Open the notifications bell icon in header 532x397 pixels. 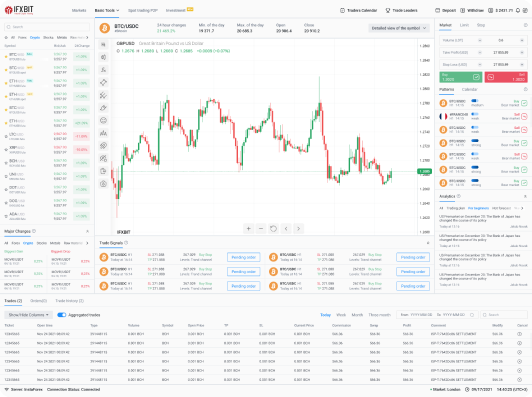[x=518, y=11]
